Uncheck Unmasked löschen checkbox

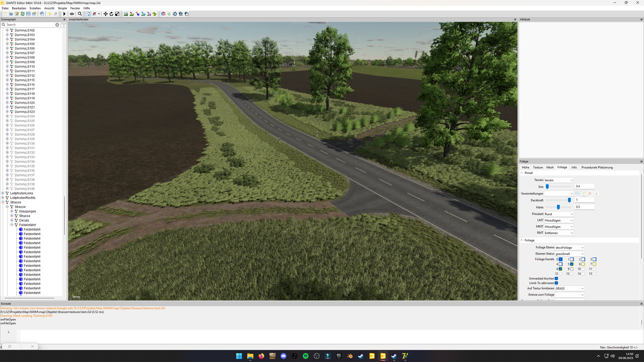[556, 279]
